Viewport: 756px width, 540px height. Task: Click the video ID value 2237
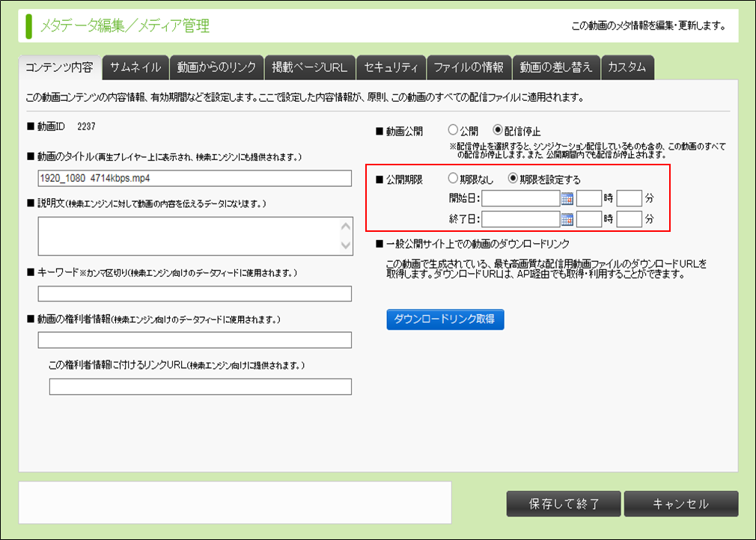pyautogui.click(x=86, y=126)
